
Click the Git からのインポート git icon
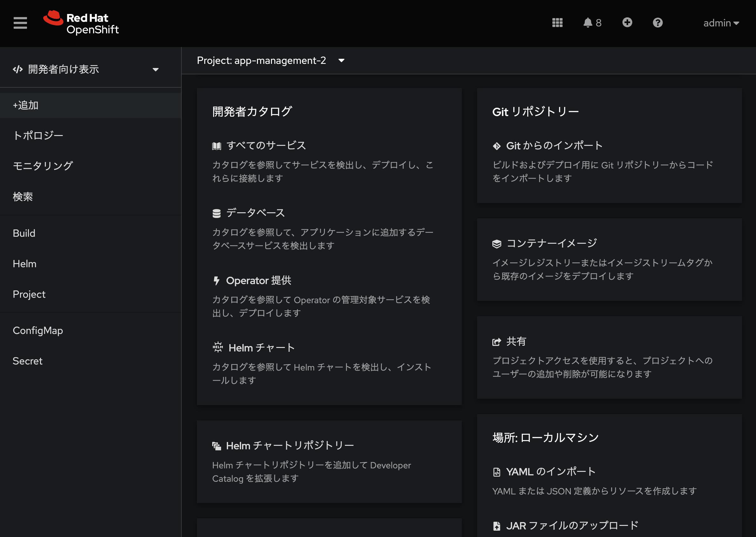496,146
